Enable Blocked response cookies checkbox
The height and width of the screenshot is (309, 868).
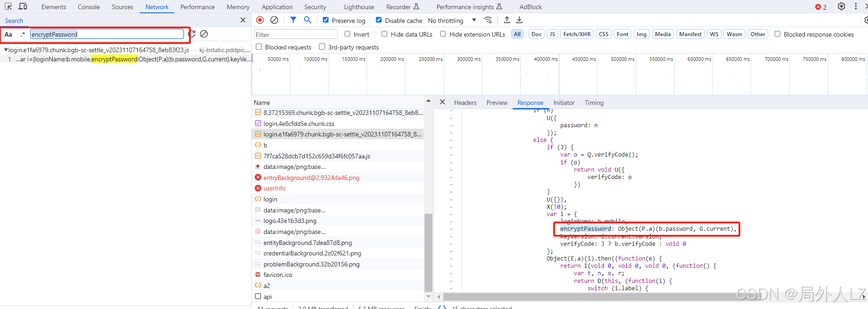pos(777,34)
